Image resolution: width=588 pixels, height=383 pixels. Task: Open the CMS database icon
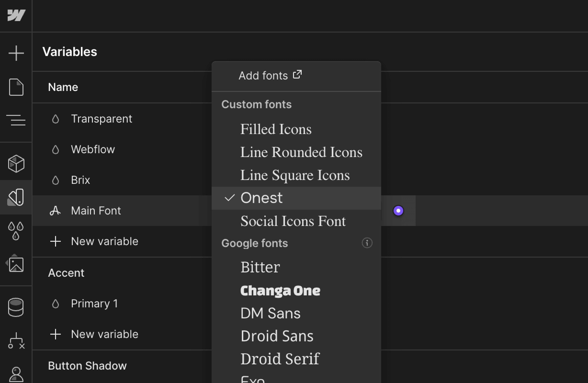point(16,307)
